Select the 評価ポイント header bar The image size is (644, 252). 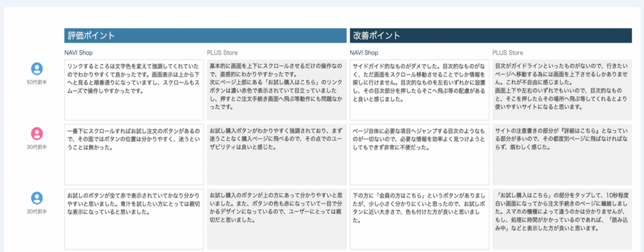pyautogui.click(x=205, y=36)
